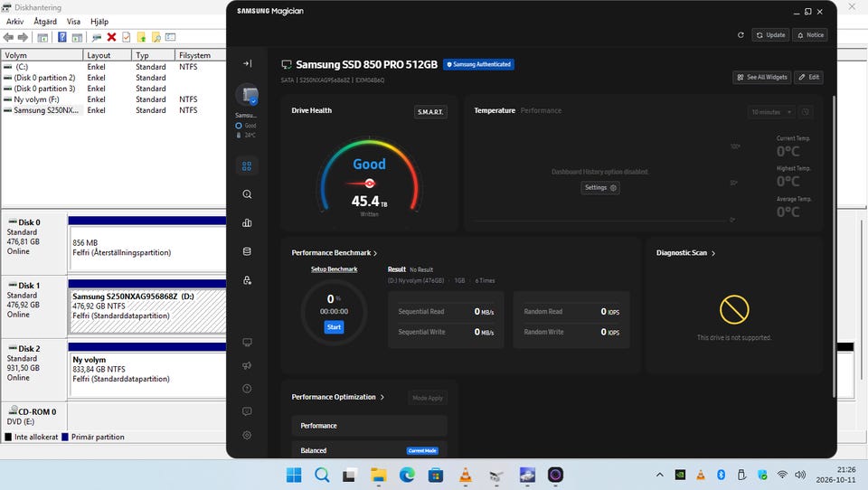Open the Åtgärd menu in Diskhantering
The width and height of the screenshot is (868, 490).
tap(45, 21)
